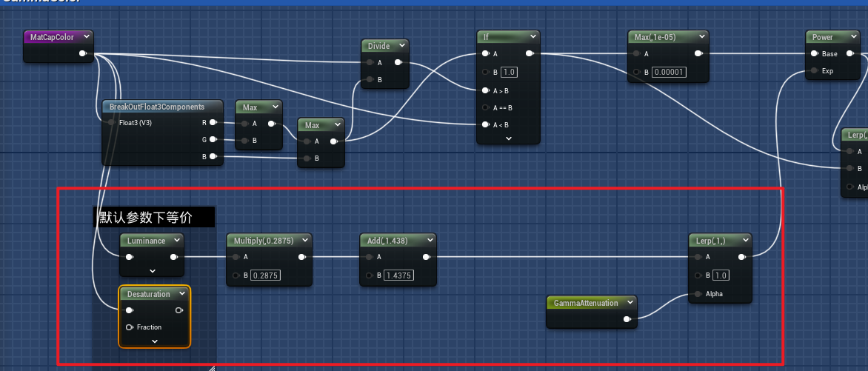868x371 pixels.
Task: Edit the B value 0.00001 in Max node
Action: click(x=669, y=72)
